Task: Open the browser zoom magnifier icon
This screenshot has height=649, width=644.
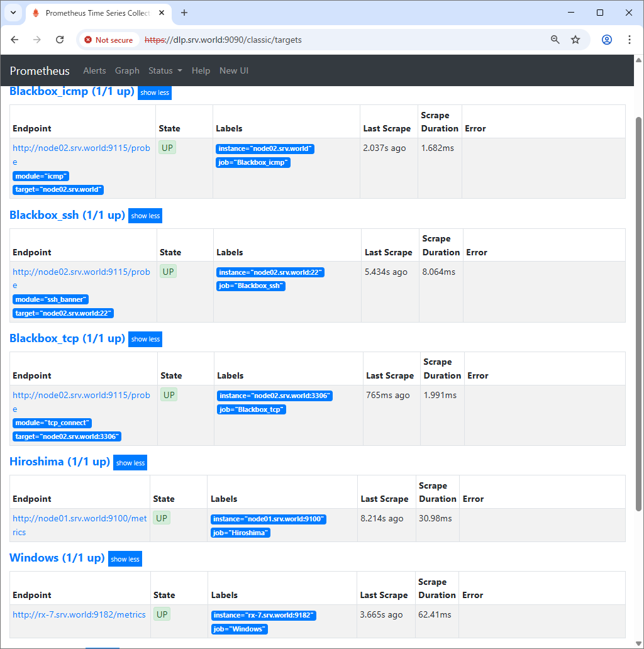Action: (555, 40)
